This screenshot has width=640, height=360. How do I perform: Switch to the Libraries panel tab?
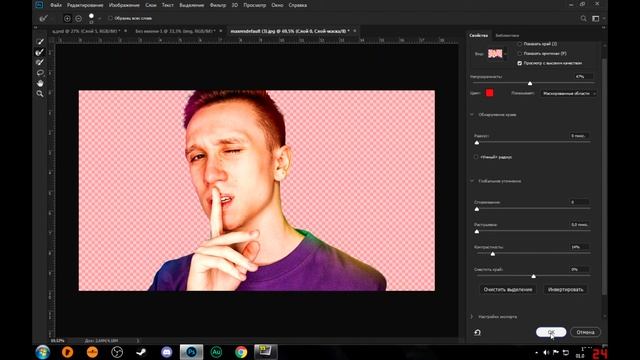[507, 36]
